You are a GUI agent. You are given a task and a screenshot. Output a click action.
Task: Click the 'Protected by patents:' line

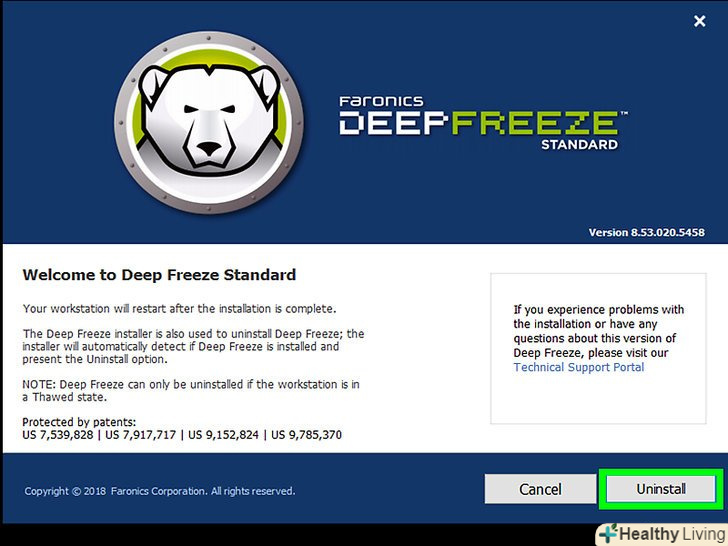(79, 422)
